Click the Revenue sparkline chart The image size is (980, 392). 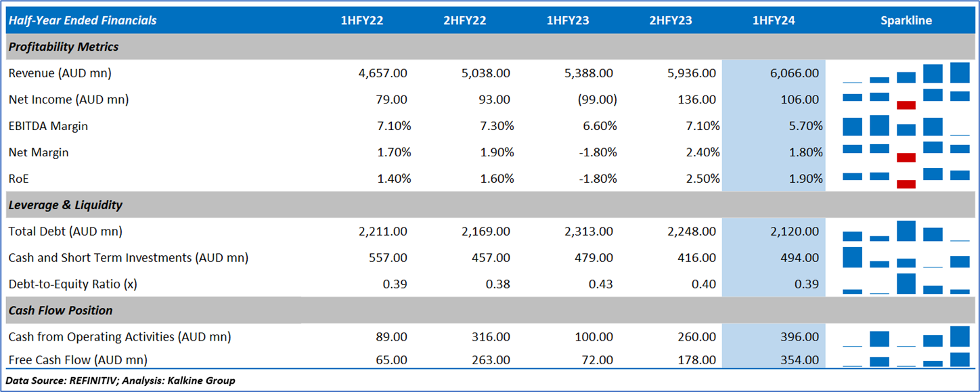coord(906,73)
